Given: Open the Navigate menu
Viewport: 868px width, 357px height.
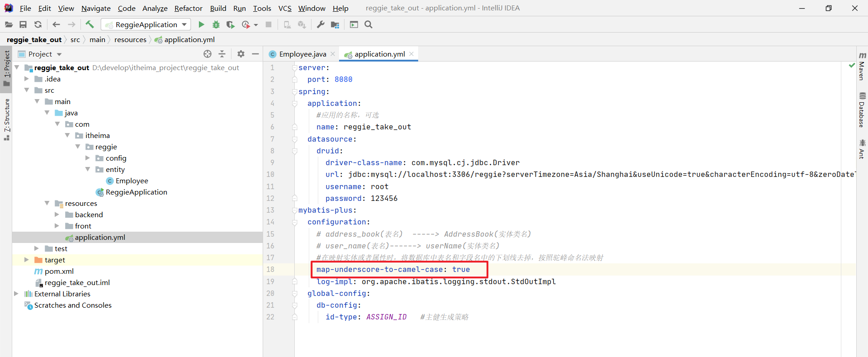Looking at the screenshot, I should [x=96, y=8].
